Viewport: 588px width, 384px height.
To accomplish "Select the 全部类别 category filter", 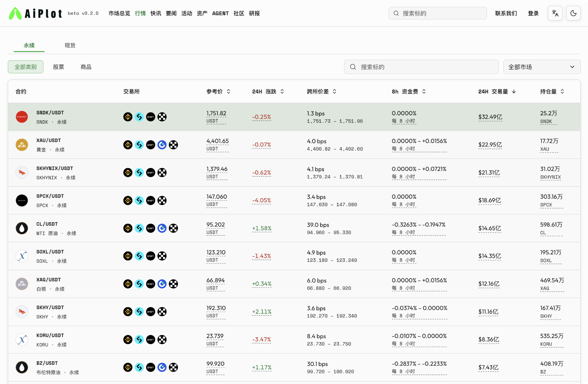I will click(26, 67).
